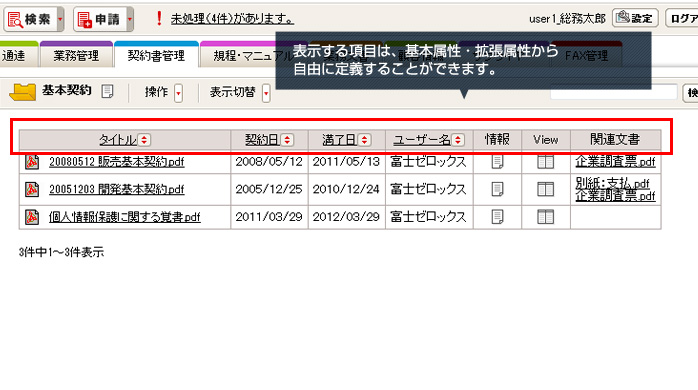Image resolution: width=698 pixels, height=390 pixels.
Task: Select expiry date cell 2012/03/29
Action: [346, 217]
